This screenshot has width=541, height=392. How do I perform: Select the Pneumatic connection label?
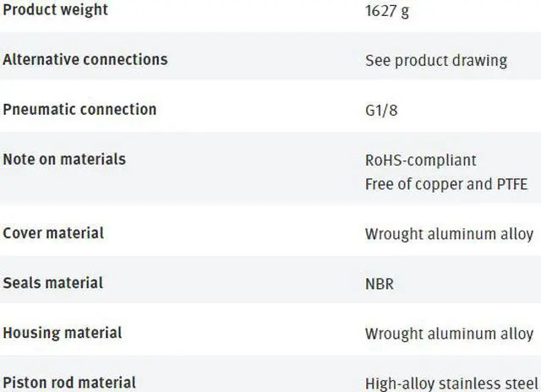79,110
